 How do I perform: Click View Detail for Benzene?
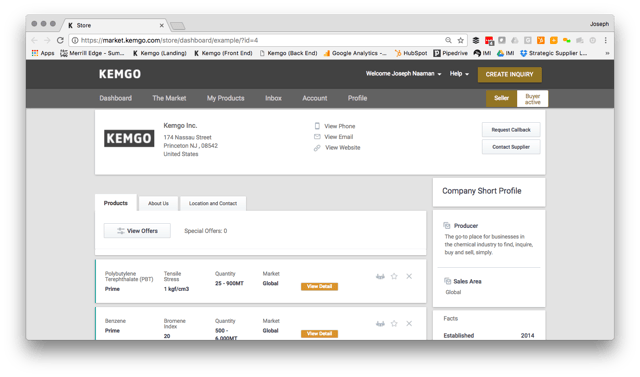pyautogui.click(x=319, y=334)
